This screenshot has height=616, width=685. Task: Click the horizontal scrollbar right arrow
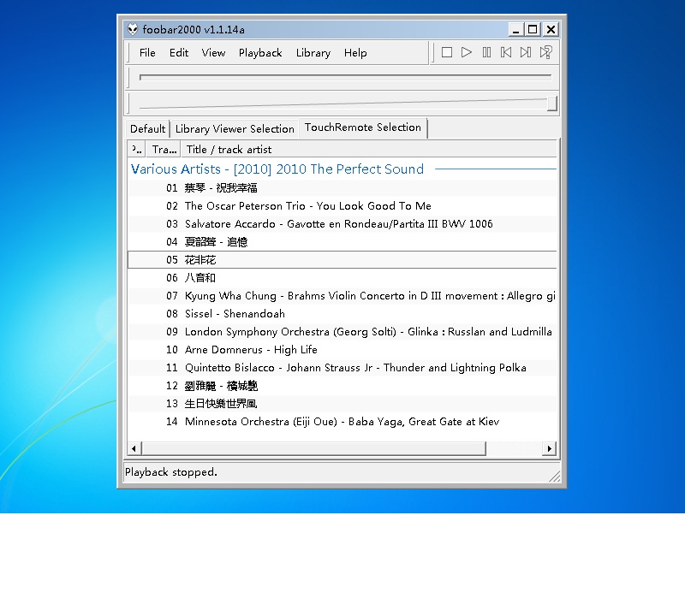[x=549, y=448]
